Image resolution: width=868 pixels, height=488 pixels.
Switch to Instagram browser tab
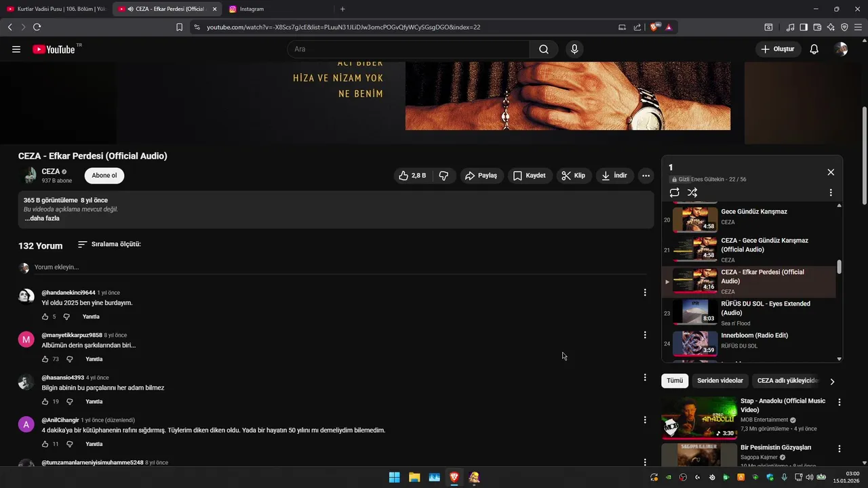point(278,9)
